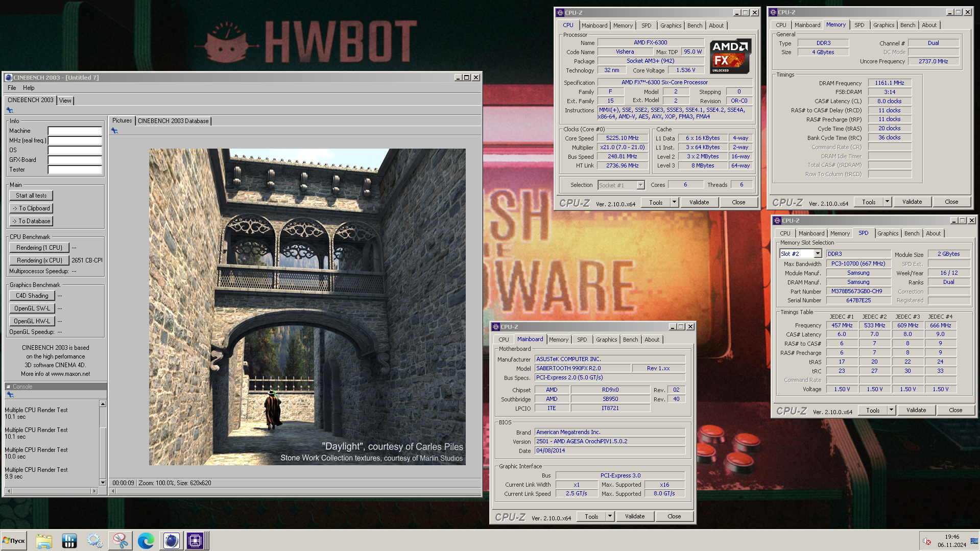Image resolution: width=980 pixels, height=551 pixels.
Task: Click the console horizontal scrollbar right arrow
Action: 94,491
